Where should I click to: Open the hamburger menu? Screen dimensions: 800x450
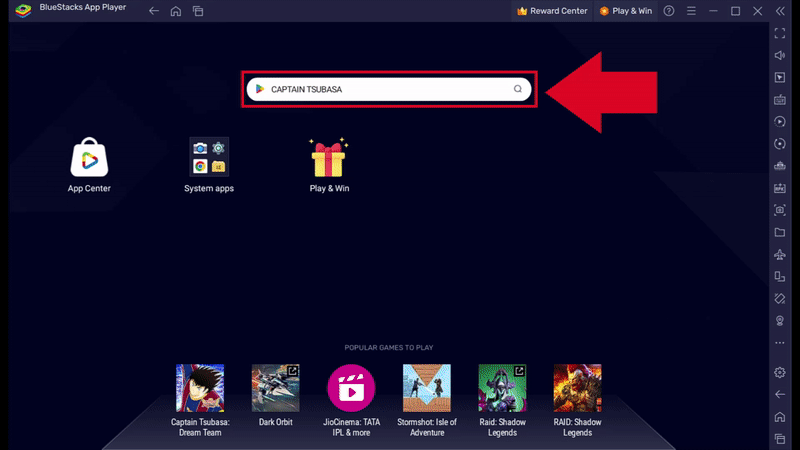tap(691, 11)
